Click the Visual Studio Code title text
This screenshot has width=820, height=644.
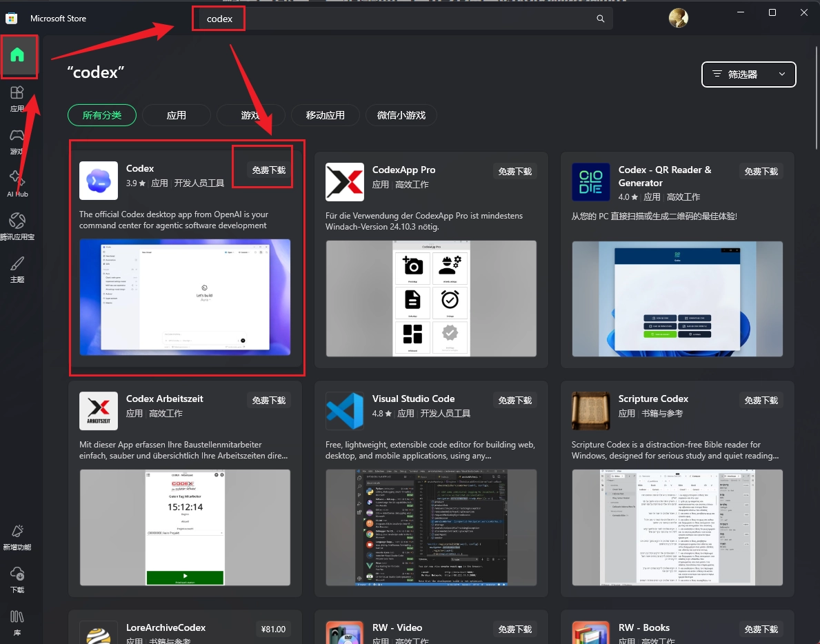click(413, 399)
